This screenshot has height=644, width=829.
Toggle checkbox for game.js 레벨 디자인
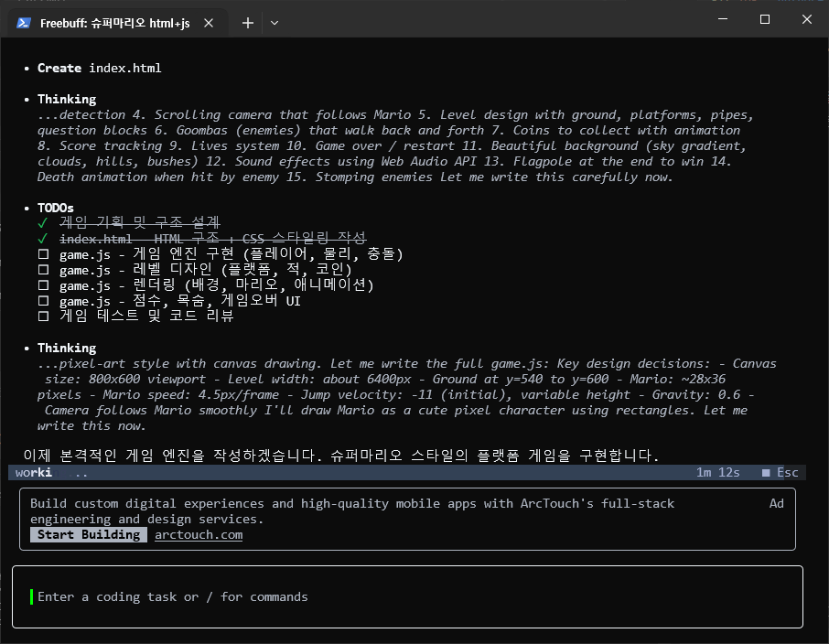point(43,270)
